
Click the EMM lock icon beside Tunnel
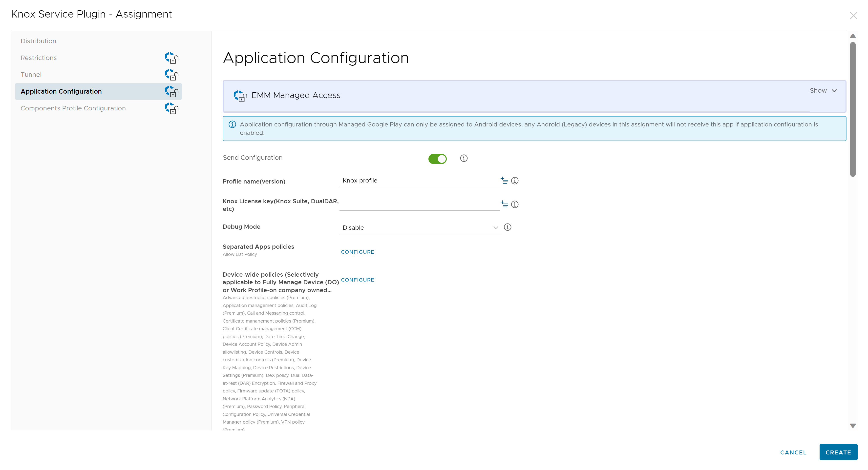[171, 74]
